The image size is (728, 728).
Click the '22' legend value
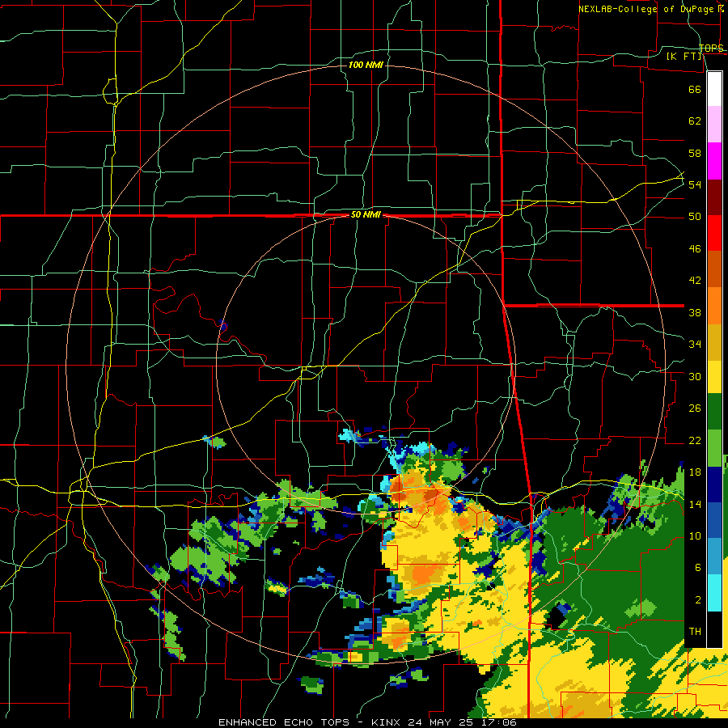coord(695,441)
